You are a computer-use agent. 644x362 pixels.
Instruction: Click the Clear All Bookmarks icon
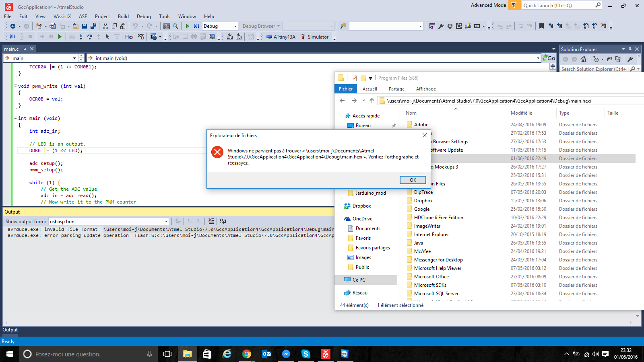(x=604, y=26)
